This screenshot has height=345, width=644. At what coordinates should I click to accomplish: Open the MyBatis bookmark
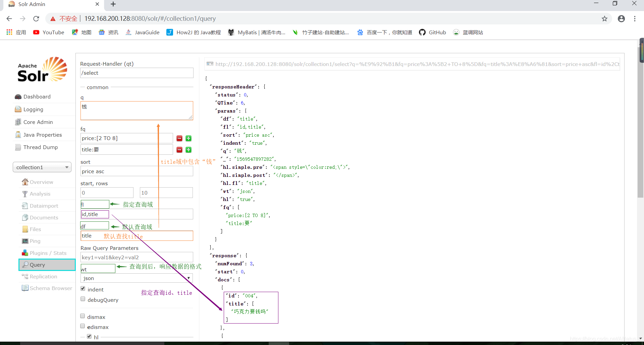click(257, 32)
